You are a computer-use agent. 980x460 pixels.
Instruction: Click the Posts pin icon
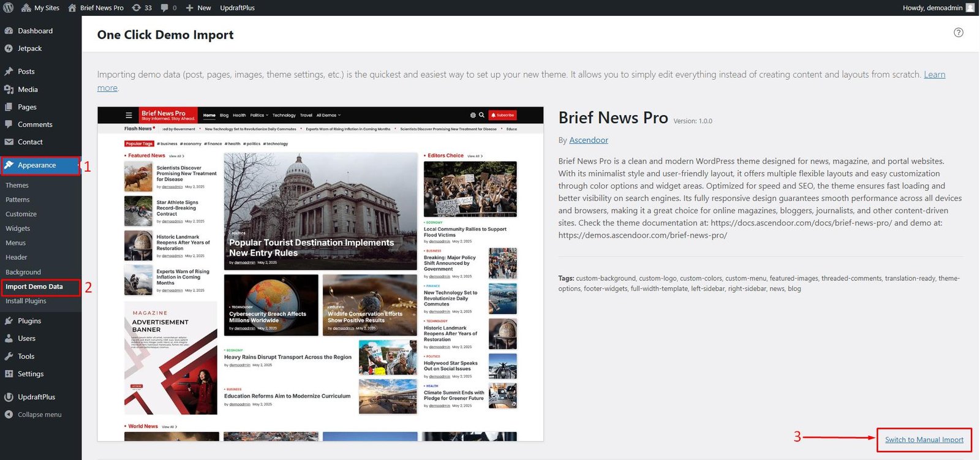pos(9,72)
